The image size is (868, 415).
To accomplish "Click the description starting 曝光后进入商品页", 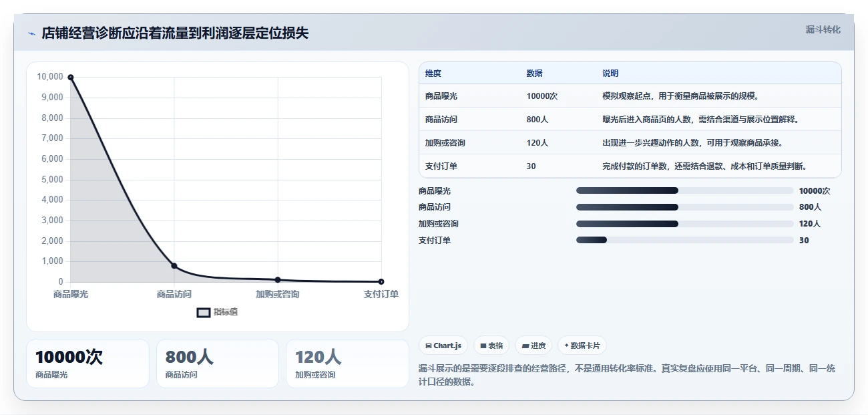I will coord(701,120).
